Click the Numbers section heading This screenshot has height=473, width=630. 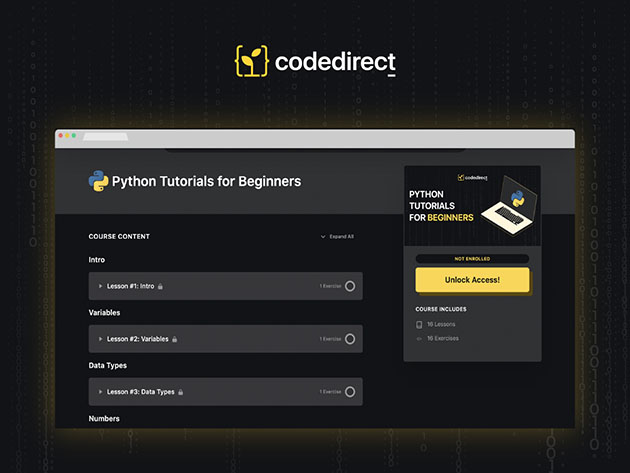(104, 418)
